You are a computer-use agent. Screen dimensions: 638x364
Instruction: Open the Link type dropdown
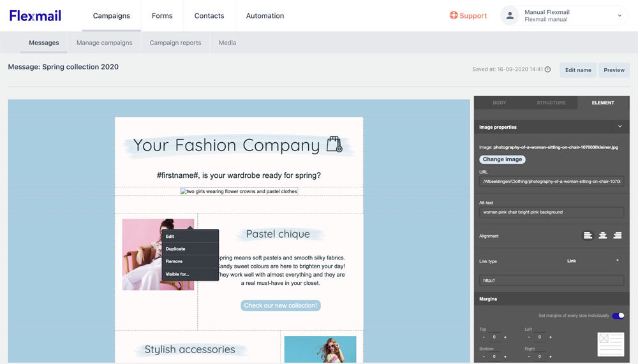[x=593, y=261]
